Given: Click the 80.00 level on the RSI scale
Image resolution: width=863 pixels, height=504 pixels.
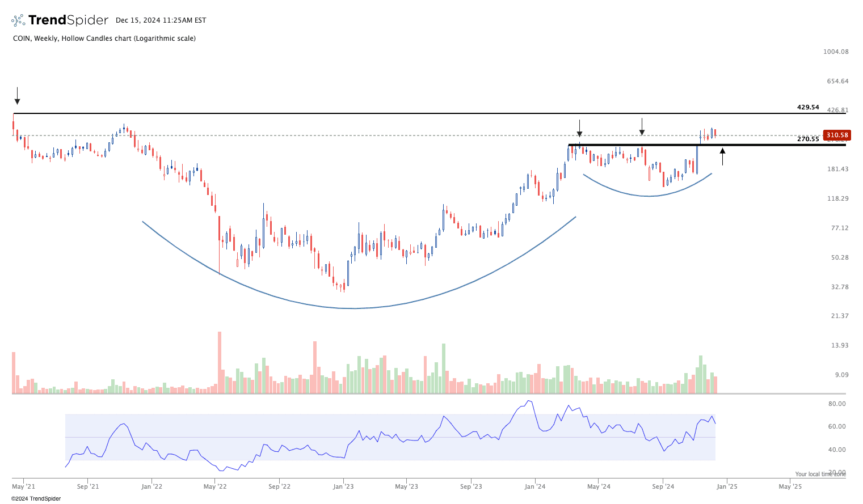Looking at the screenshot, I should coord(837,404).
